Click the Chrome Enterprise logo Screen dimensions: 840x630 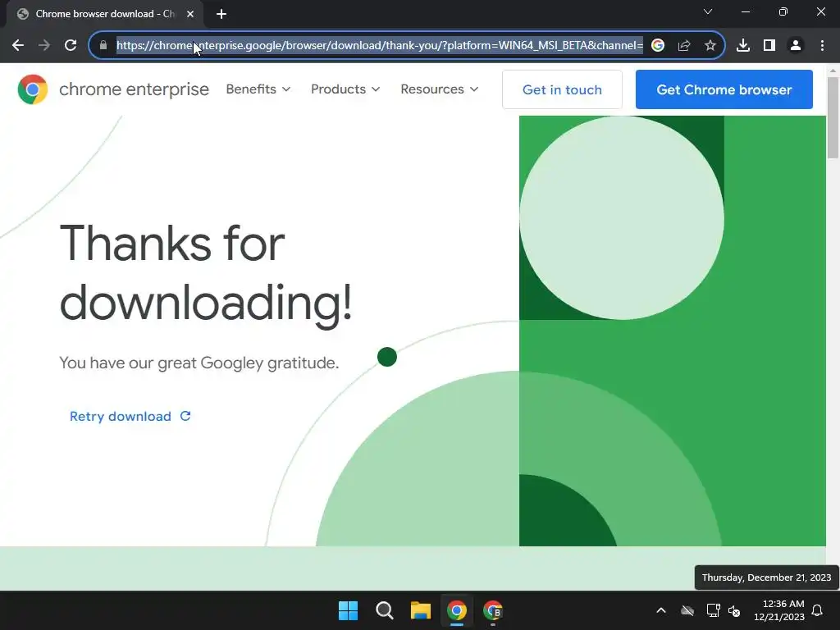pyautogui.click(x=33, y=89)
